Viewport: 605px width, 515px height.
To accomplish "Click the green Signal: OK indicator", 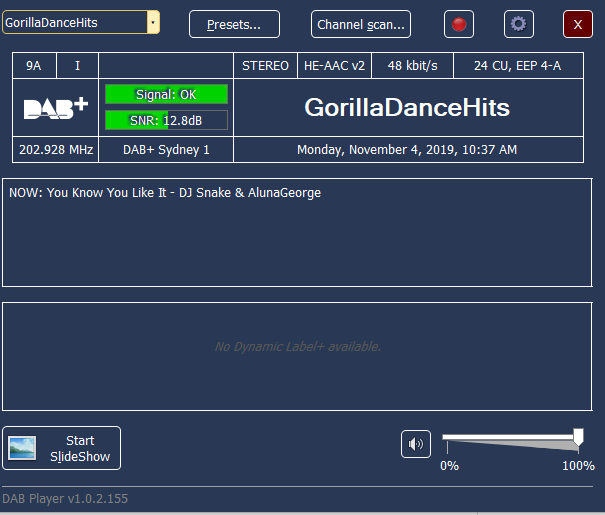I will click(x=166, y=94).
